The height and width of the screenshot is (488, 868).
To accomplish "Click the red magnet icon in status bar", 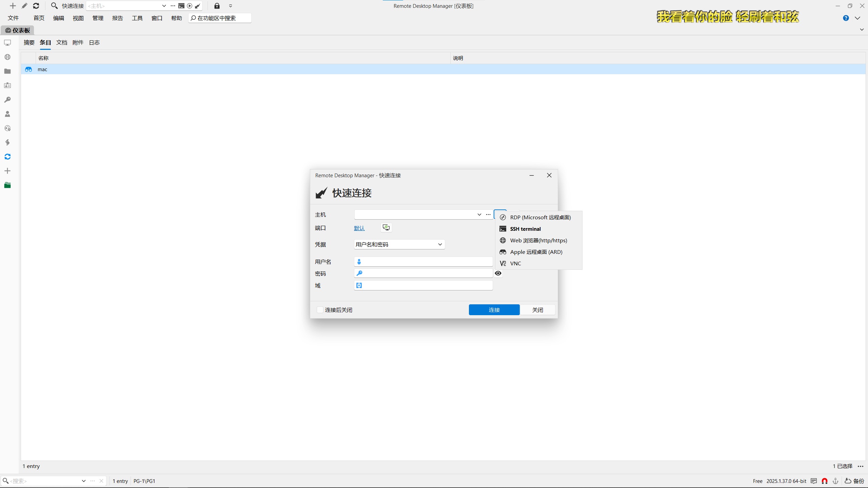I will (x=825, y=481).
